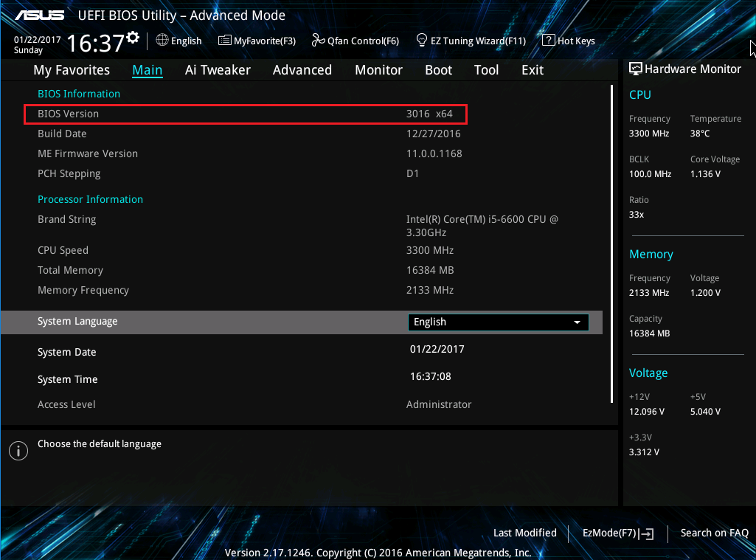The width and height of the screenshot is (756, 560).
Task: Click the EzMode exit arrow icon
Action: tap(646, 533)
